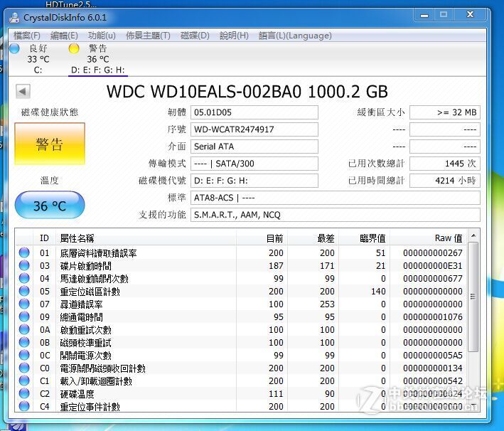
Task: Select the 載入/卸載迴圈計數 attribute row
Action: click(241, 381)
